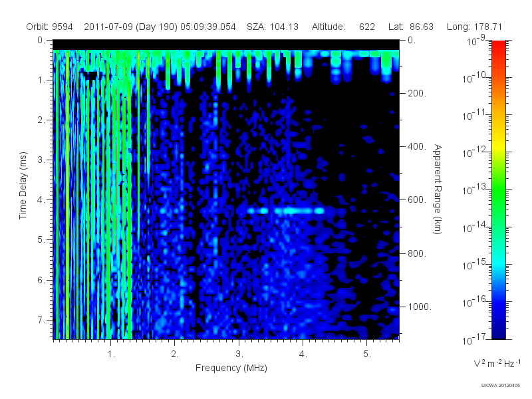Click the Apparent Range (km) axis label
The image size is (532, 399).
point(438,190)
